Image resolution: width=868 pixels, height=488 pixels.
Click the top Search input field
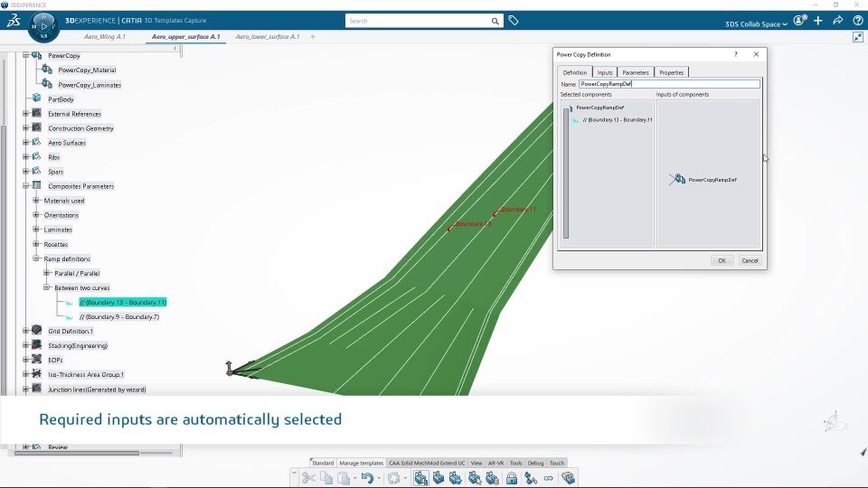[419, 21]
